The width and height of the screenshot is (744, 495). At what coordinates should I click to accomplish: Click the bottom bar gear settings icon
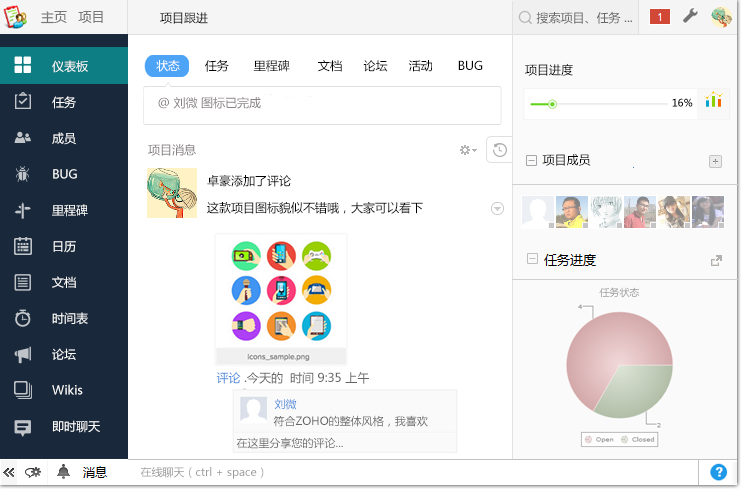tap(33, 472)
